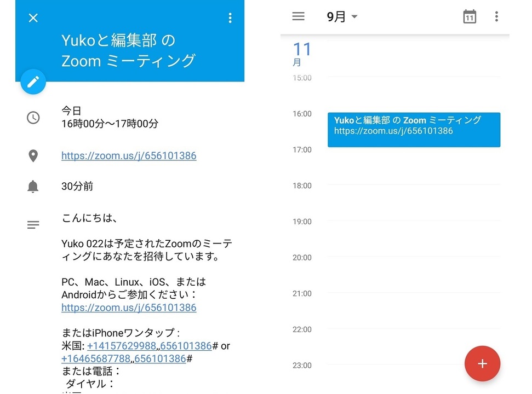Click the 20:00 time label
This screenshot has width=532, height=394.
[302, 257]
